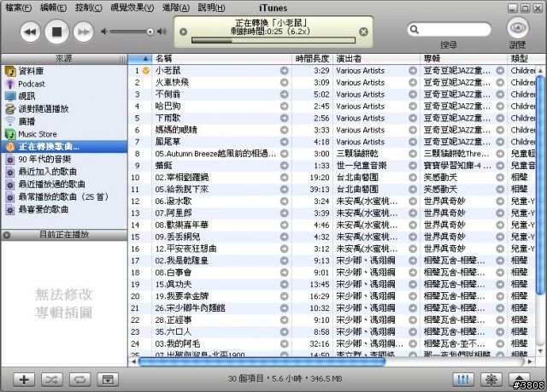Screen dimensions: 547x392
Task: Sort by 名稱 name column header
Action: pyautogui.click(x=222, y=59)
